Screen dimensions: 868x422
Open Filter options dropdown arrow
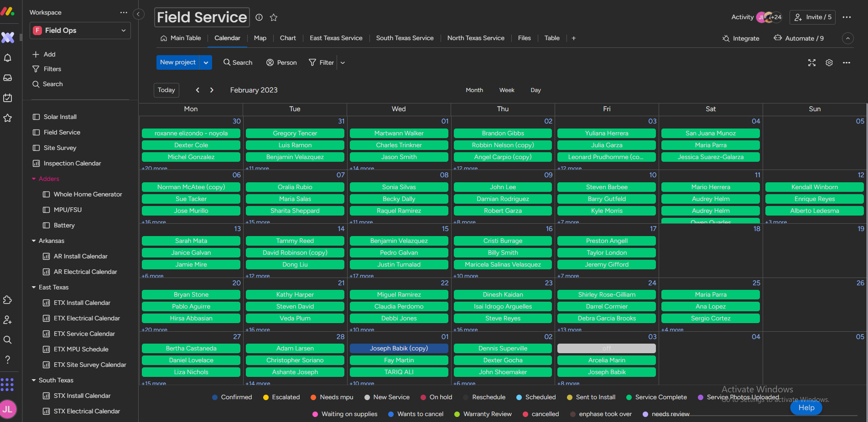pos(343,63)
